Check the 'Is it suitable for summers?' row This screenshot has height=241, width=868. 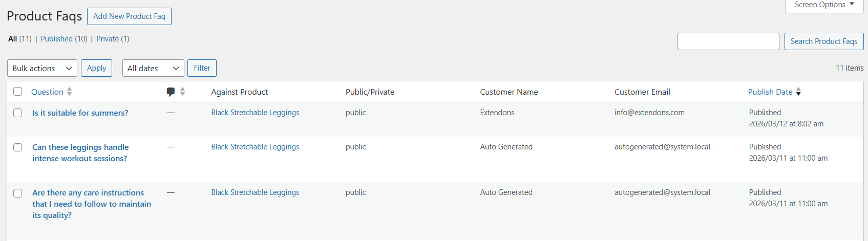click(18, 113)
